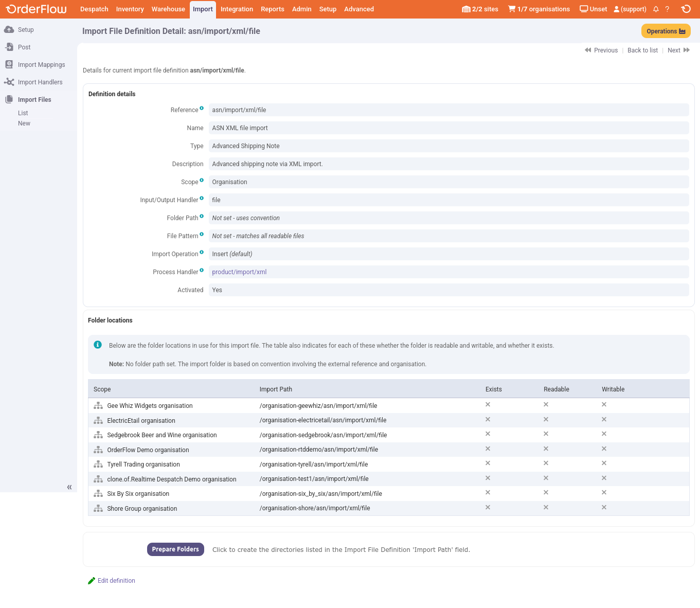Click the notification bell icon
Screen dimensions: 700x608
(656, 9)
